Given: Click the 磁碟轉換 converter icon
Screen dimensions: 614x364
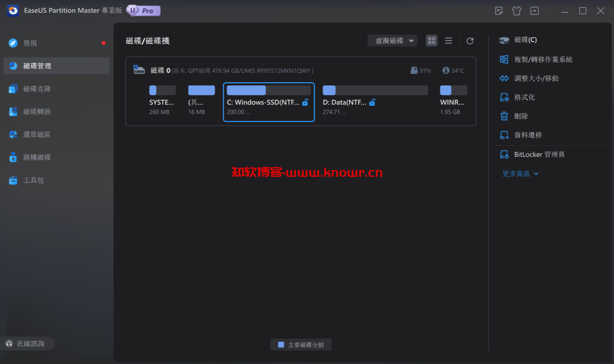Looking at the screenshot, I should click(13, 112).
